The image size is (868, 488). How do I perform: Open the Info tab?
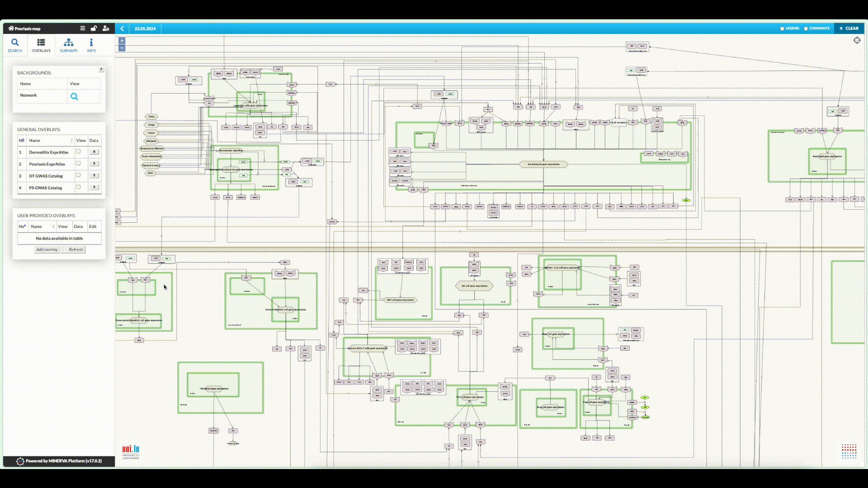point(91,45)
